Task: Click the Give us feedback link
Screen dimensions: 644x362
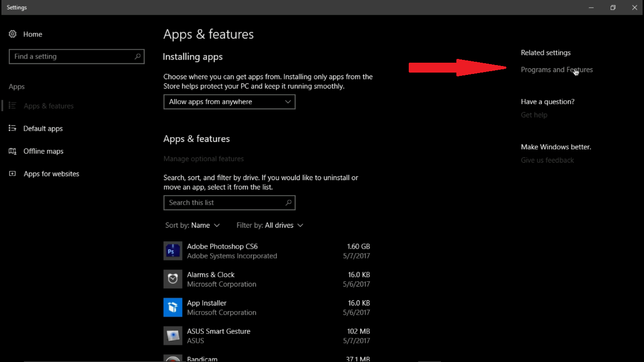Action: click(547, 160)
